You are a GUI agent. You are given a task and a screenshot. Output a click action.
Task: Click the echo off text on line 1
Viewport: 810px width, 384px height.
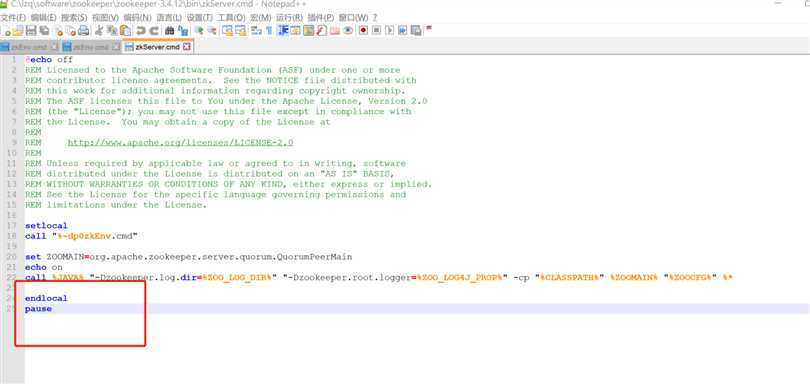[49, 59]
